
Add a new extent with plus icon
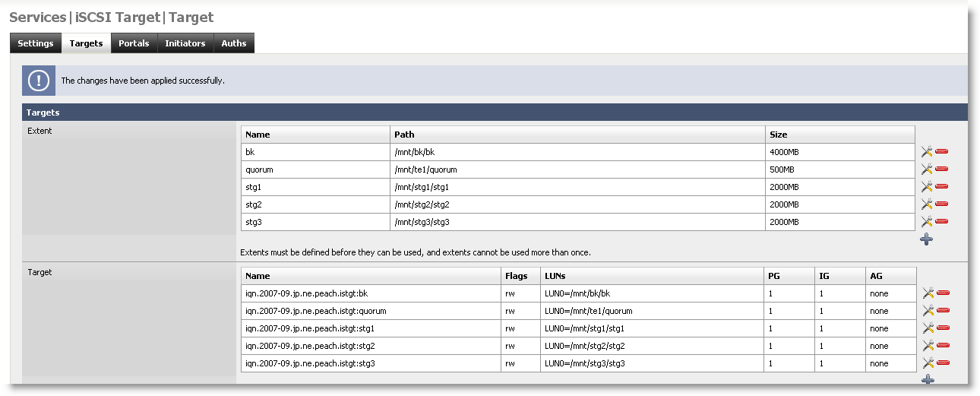click(x=927, y=239)
